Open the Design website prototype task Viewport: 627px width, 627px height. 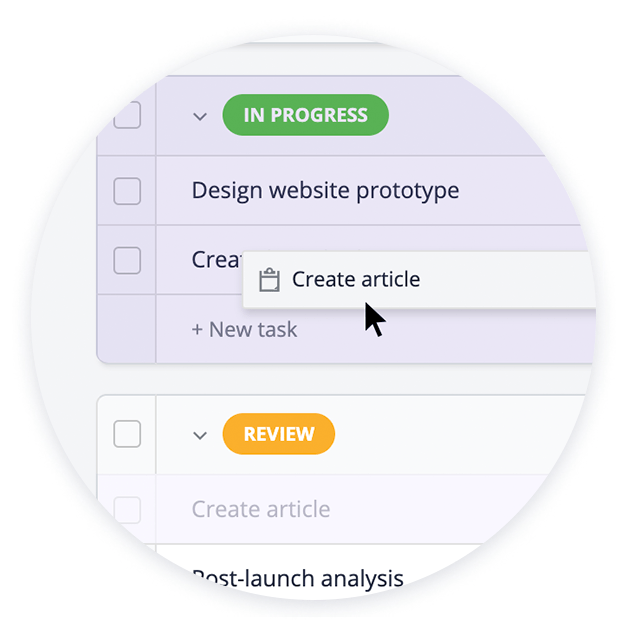pyautogui.click(x=325, y=190)
